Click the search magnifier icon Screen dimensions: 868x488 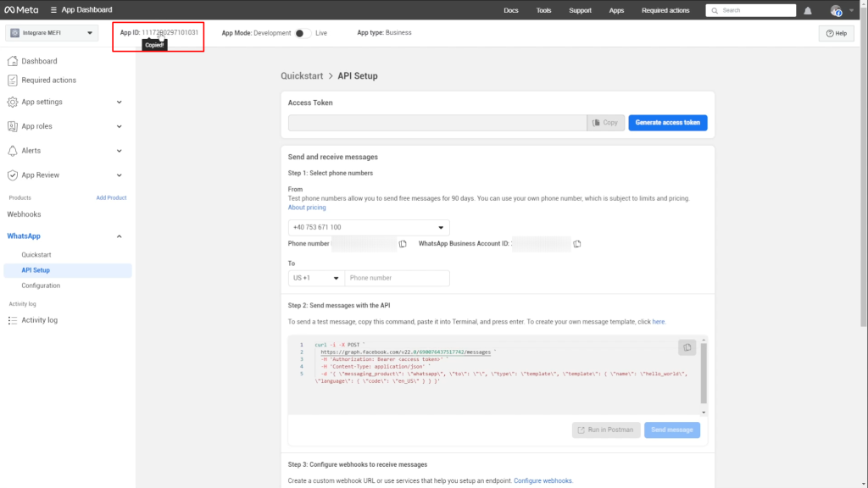[715, 10]
